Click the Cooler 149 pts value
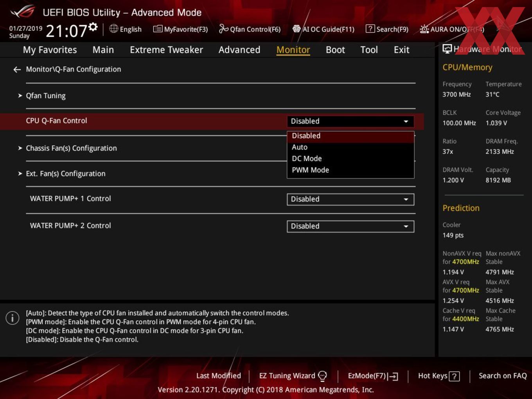Image resolution: width=532 pixels, height=399 pixels. click(453, 235)
